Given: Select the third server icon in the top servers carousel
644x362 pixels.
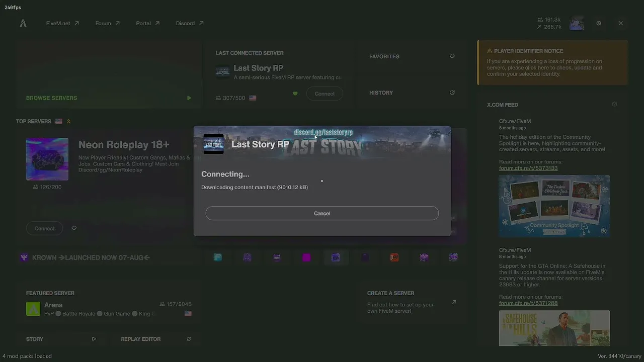Looking at the screenshot, I should pos(277,257).
